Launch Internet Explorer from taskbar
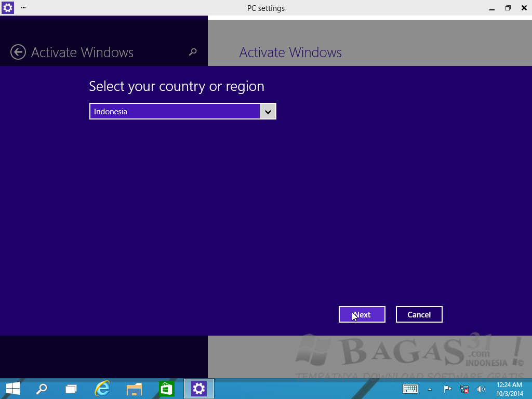Screen dimensions: 532x399 [x=102, y=389]
